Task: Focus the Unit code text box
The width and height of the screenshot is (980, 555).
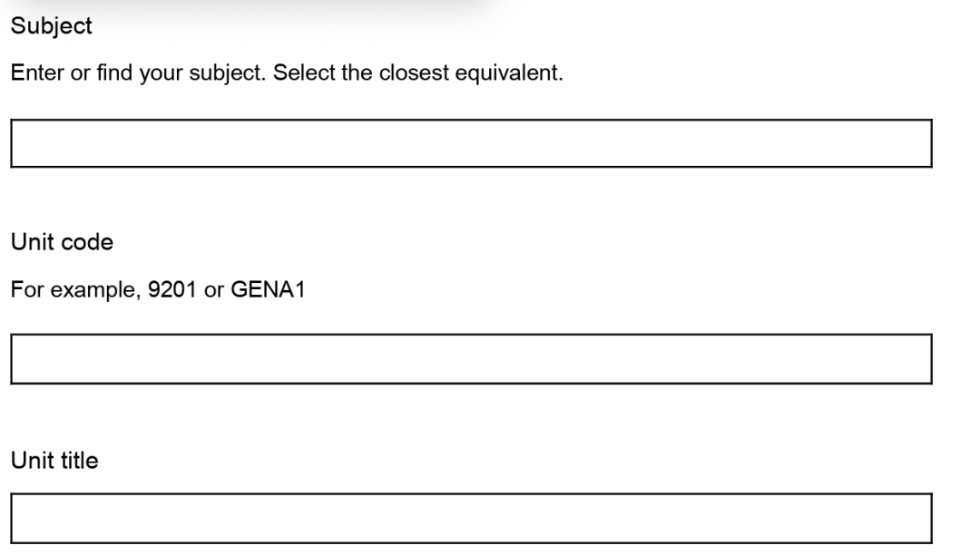Action: 471,358
